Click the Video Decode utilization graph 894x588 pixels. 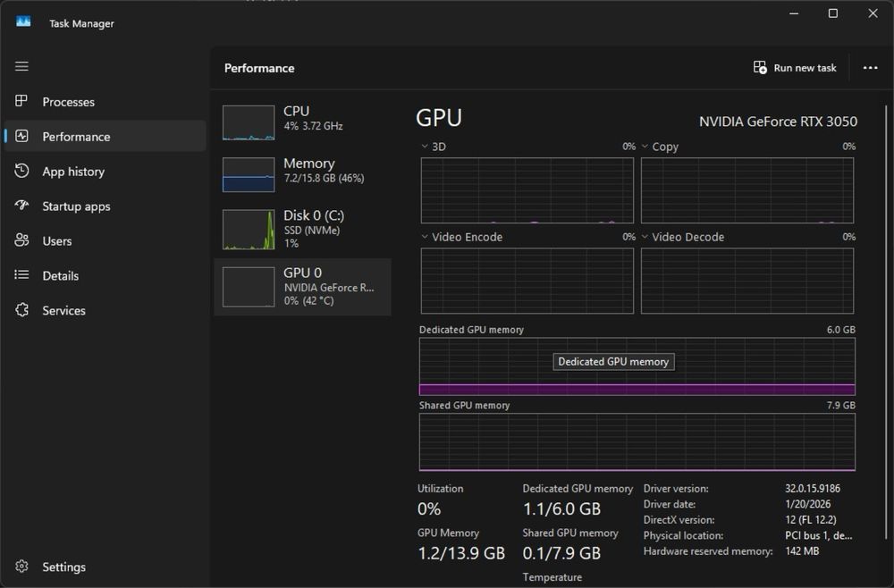[746, 281]
